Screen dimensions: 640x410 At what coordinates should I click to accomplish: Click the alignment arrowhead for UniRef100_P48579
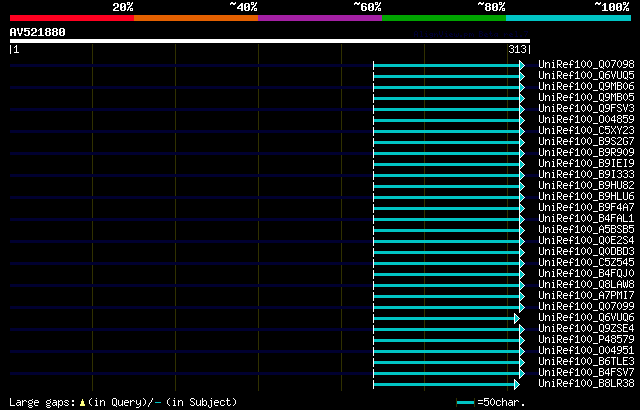[x=522, y=341]
